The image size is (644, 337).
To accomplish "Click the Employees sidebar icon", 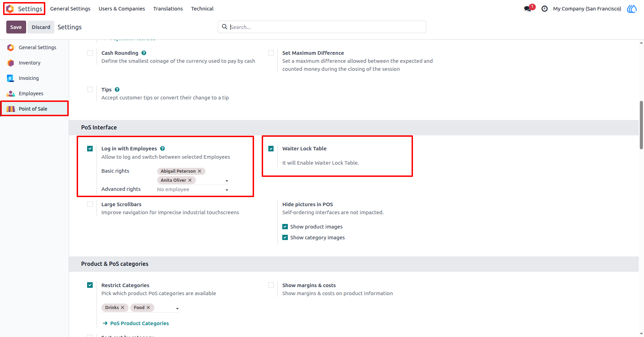I will tap(11, 93).
